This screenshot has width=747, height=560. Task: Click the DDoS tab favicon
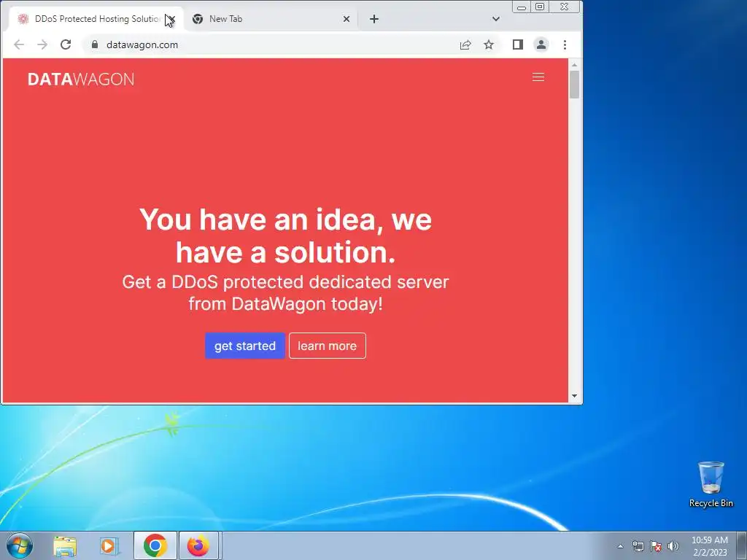tap(23, 19)
